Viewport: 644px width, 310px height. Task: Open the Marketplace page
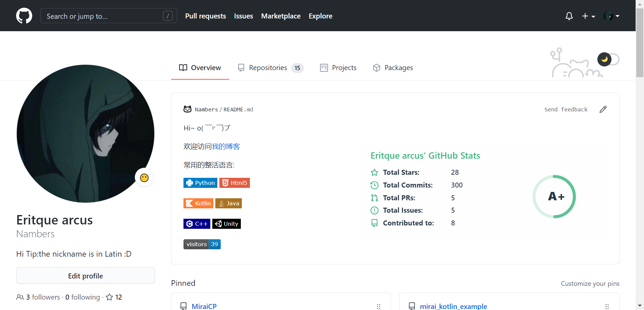coord(281,16)
